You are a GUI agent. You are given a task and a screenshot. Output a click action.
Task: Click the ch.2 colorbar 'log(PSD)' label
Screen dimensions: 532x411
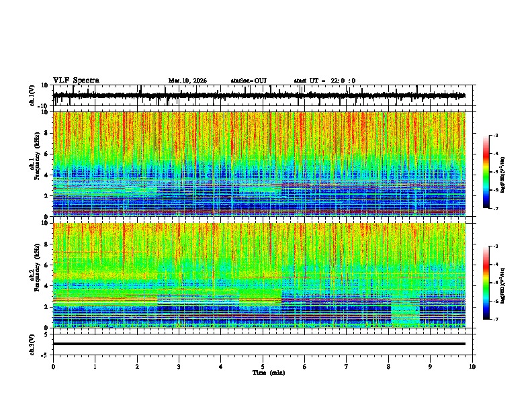click(503, 285)
